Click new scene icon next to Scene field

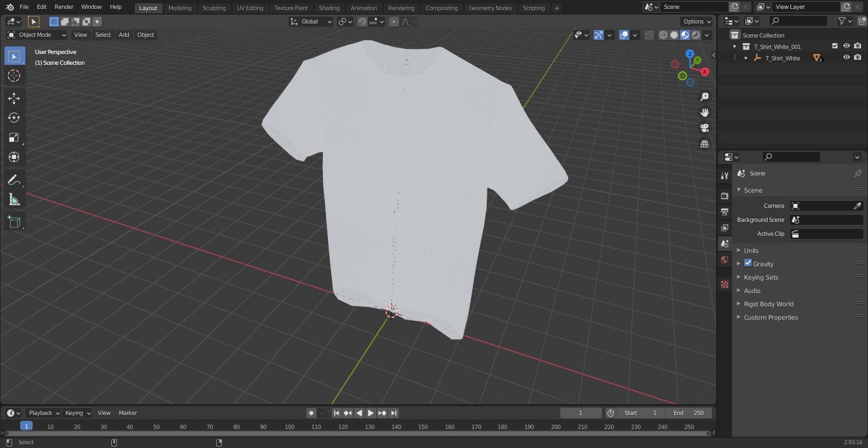(x=734, y=7)
